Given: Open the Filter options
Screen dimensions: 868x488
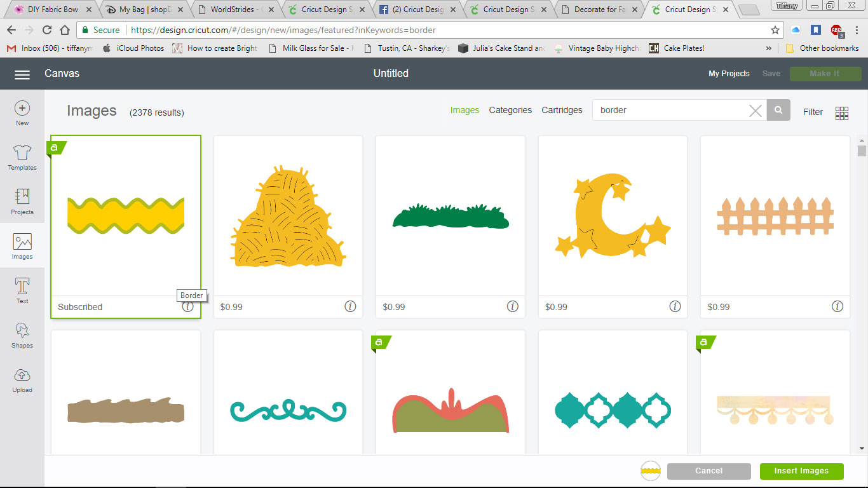Looking at the screenshot, I should point(813,112).
